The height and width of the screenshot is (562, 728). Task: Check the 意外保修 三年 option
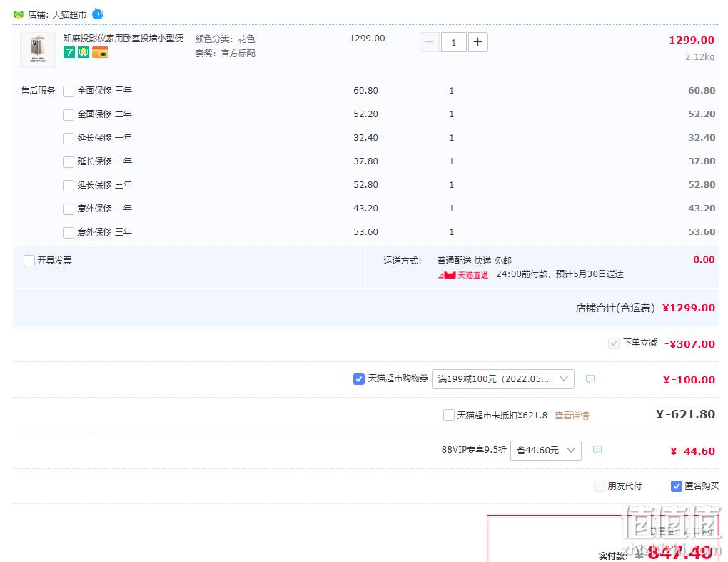[x=69, y=233]
